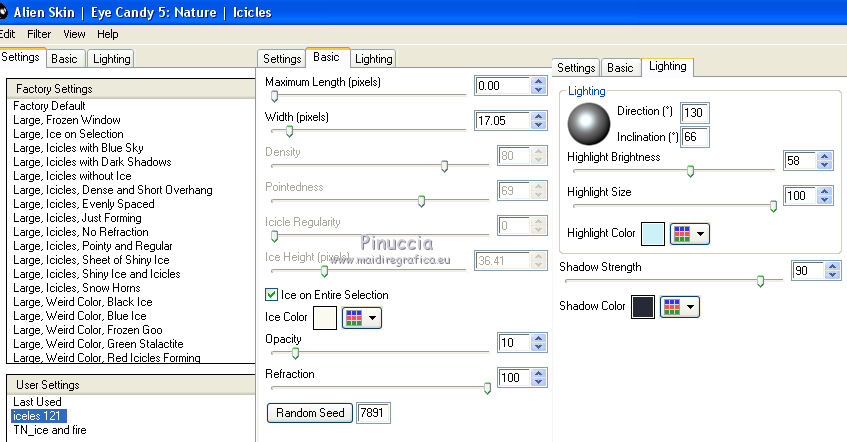Select the TN_ice and fire user setting
This screenshot has width=847, height=442.
[x=50, y=430]
